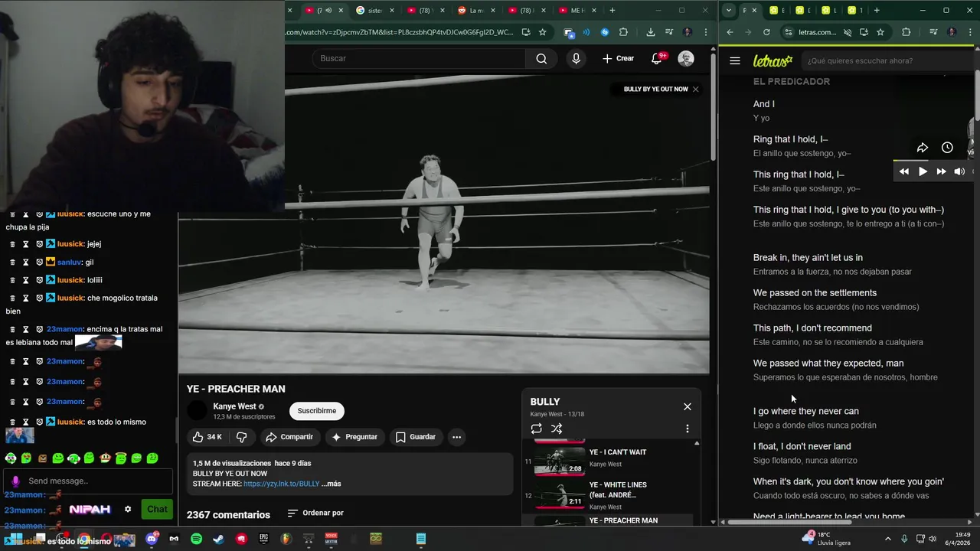Screen dimensions: 980x551
Task: Expand the description with '...más'
Action: coord(332,484)
